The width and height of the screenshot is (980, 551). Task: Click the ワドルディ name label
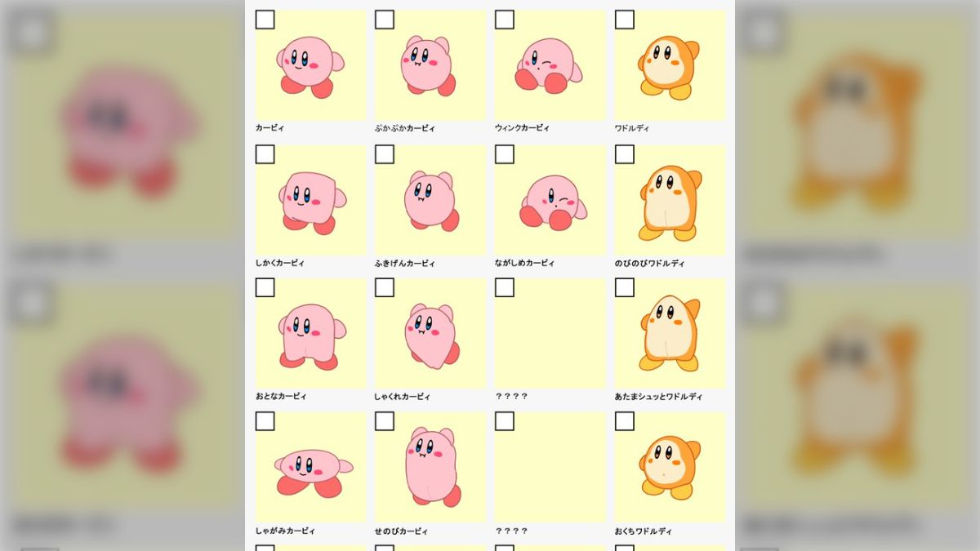(632, 128)
